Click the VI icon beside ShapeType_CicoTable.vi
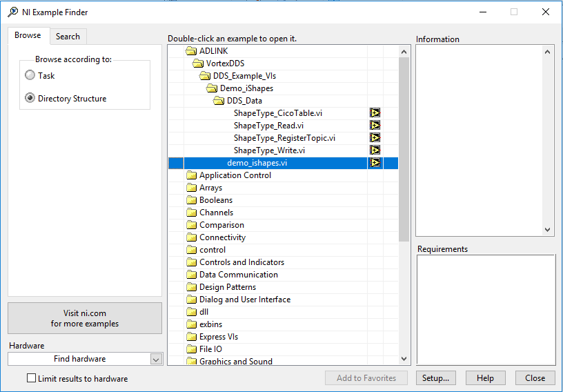This screenshot has width=563, height=392. [x=375, y=112]
